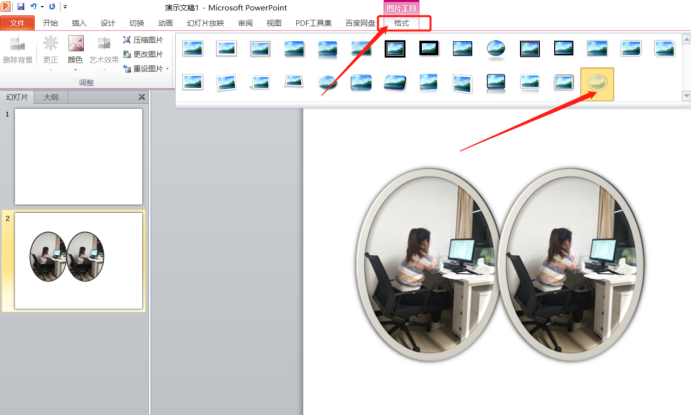Click 重设图片 reset picture
This screenshot has width=692, height=415.
click(143, 68)
